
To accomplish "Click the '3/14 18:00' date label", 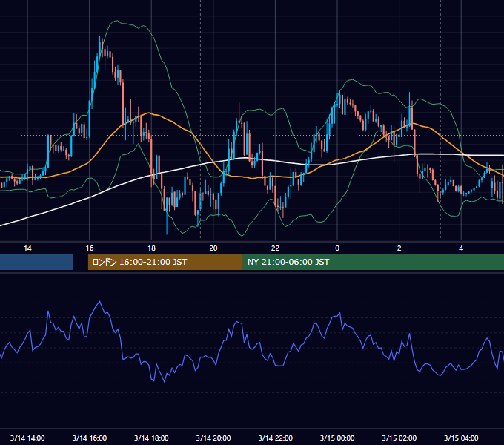I will [x=151, y=438].
